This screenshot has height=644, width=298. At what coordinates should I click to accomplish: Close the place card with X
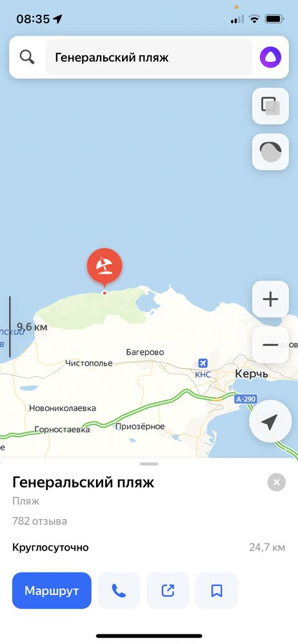point(277,482)
